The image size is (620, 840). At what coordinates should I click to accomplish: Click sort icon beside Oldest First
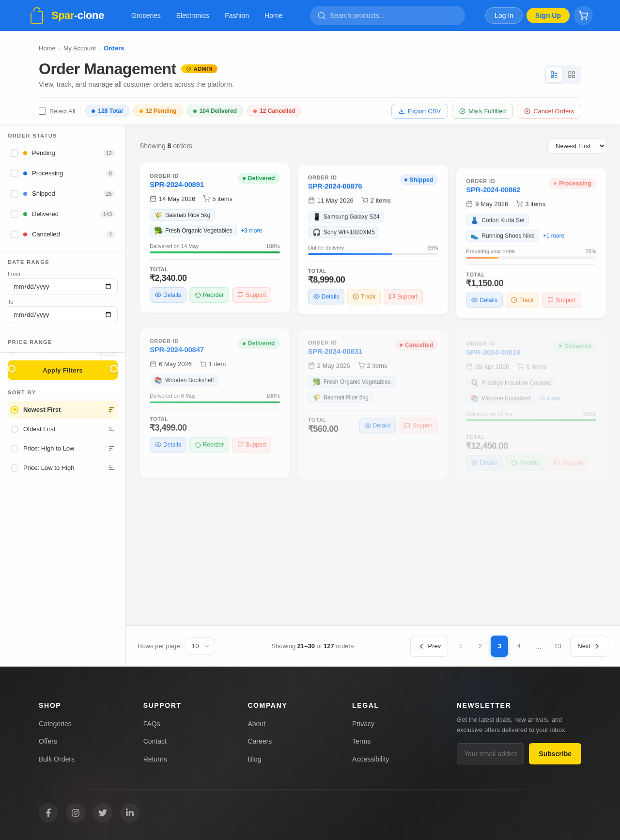(x=111, y=429)
